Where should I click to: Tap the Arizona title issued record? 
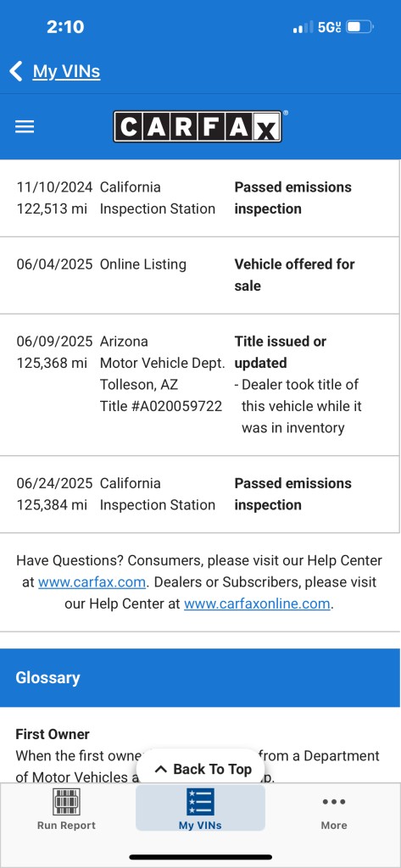tap(199, 385)
